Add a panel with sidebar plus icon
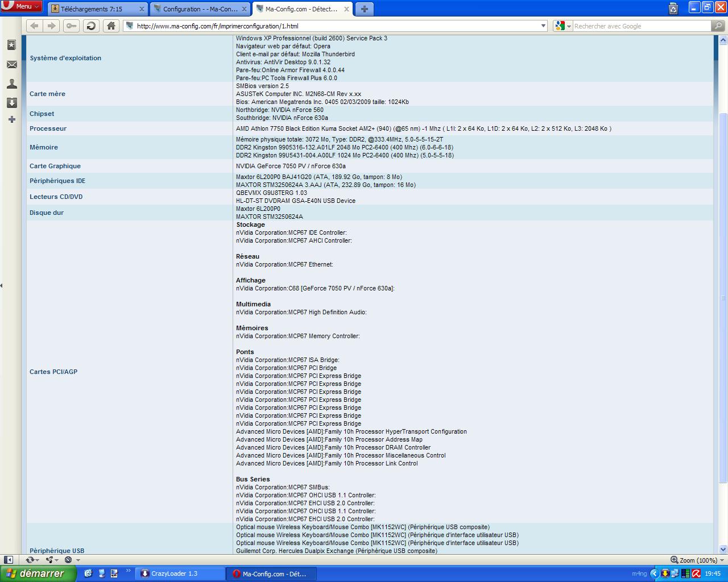 (x=11, y=119)
